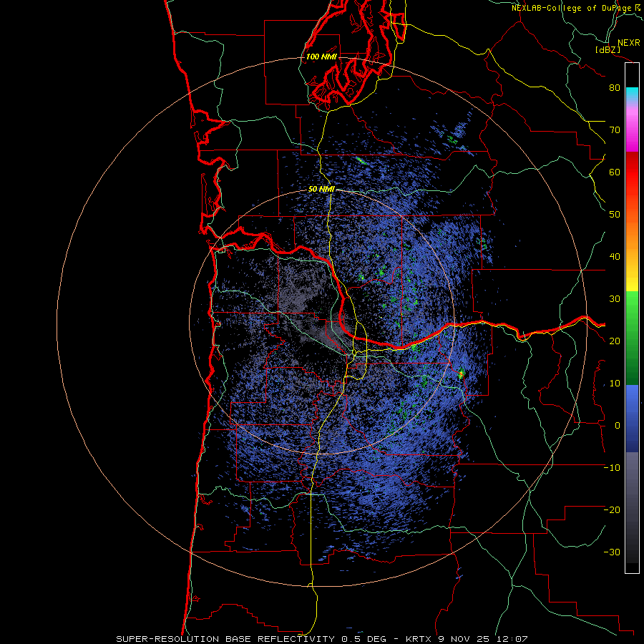
Task: Click the -30 value on the dBZ scale
Action: (x=612, y=552)
